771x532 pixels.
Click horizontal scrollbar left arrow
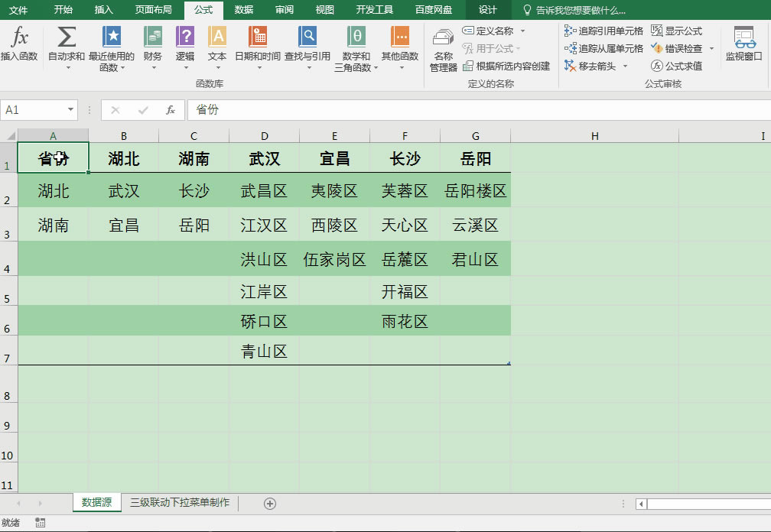[641, 504]
